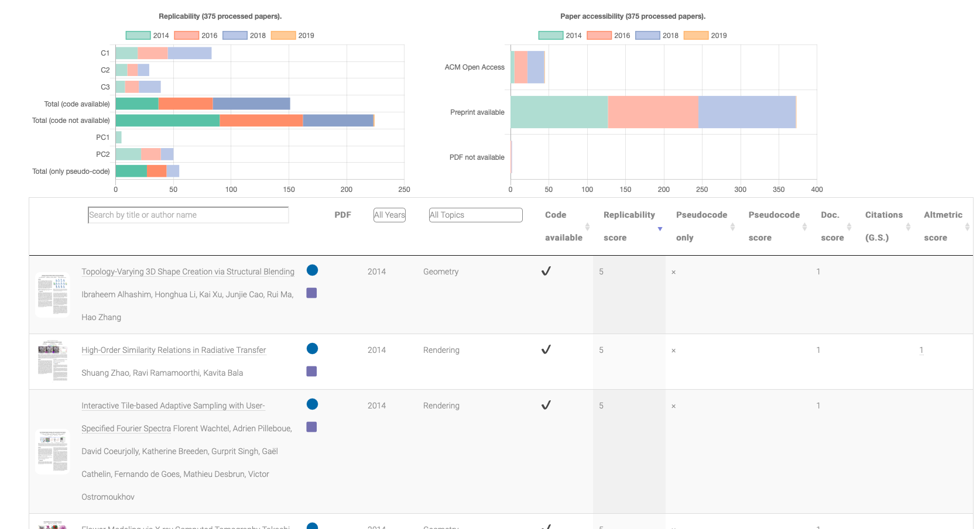Click code available checkmark for Topology-Varying paper
The image size is (980, 529).
coord(546,271)
